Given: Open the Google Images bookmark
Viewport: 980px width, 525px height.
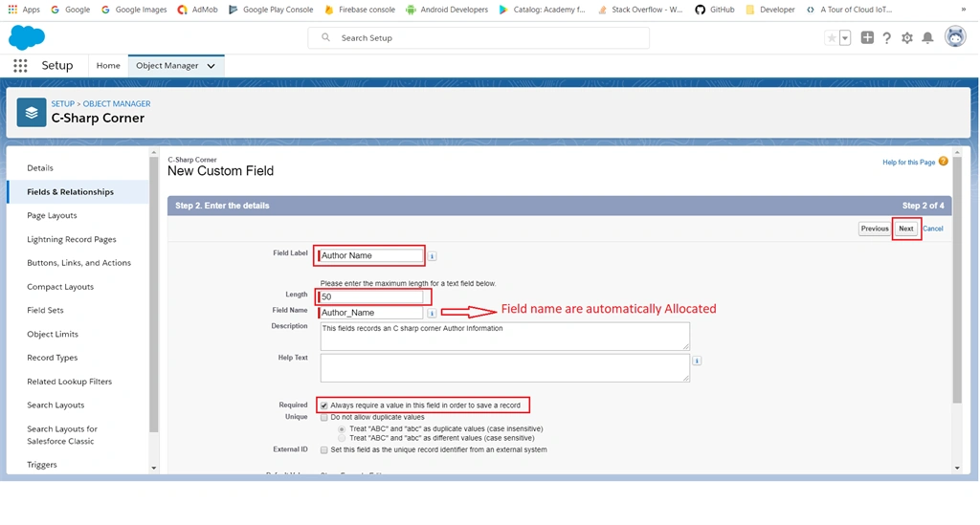Looking at the screenshot, I should [x=134, y=10].
